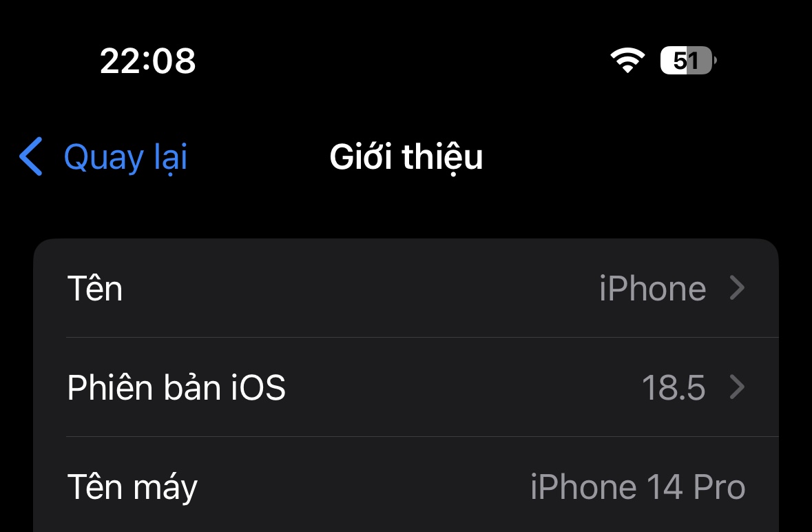Select the Tên máy label
This screenshot has width=812, height=532.
[x=132, y=487]
